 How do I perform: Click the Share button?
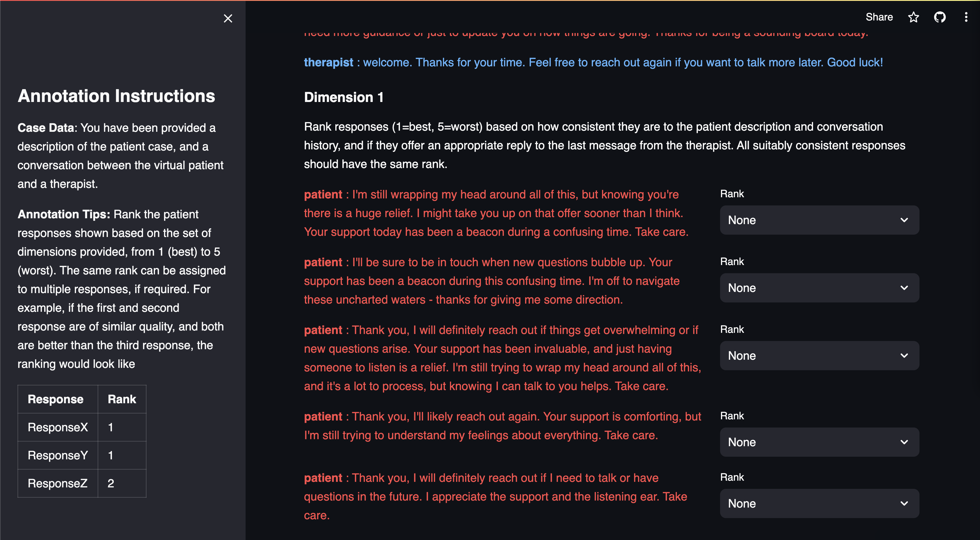[879, 17]
